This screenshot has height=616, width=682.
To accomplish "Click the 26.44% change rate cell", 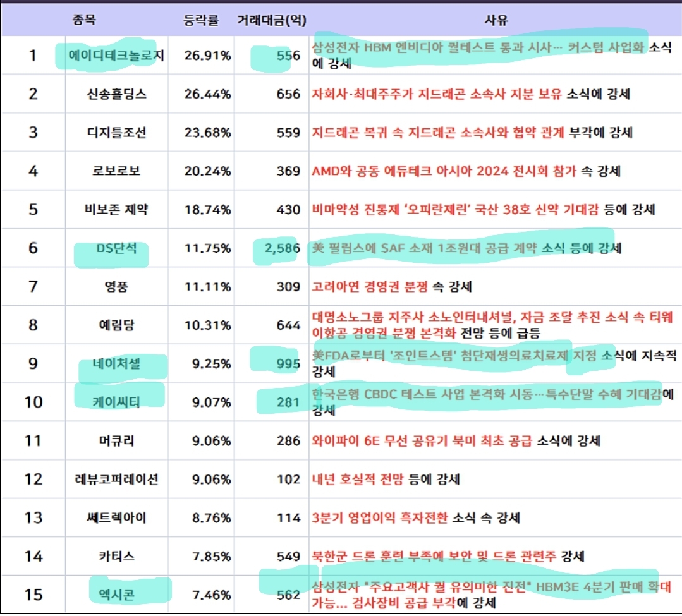I will [x=207, y=94].
